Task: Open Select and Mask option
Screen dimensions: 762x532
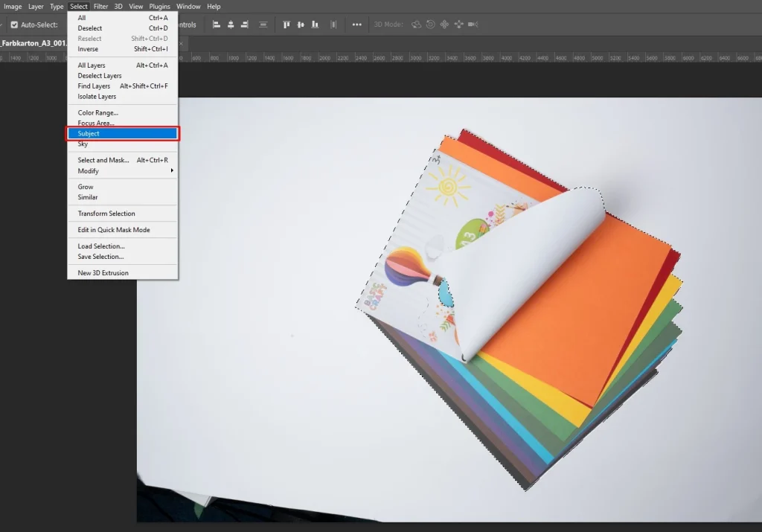Action: (103, 160)
